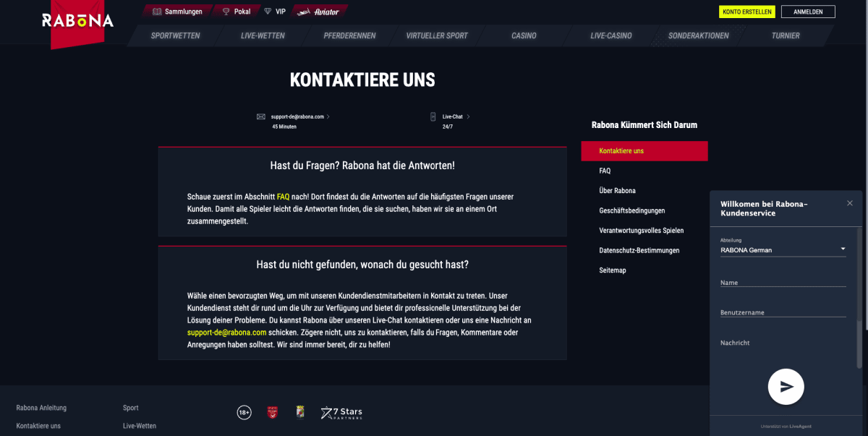Select FAQ in the sidebar menu
Image resolution: width=868 pixels, height=436 pixels.
pyautogui.click(x=605, y=171)
